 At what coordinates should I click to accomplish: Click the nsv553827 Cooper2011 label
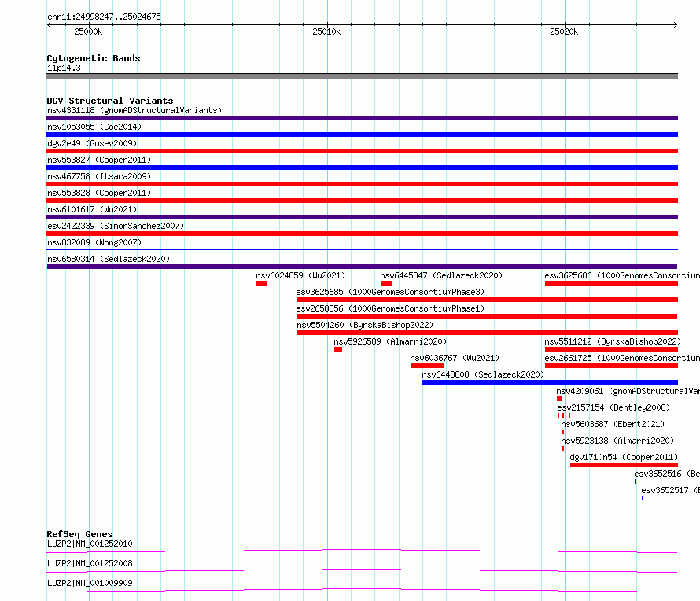[x=99, y=160]
